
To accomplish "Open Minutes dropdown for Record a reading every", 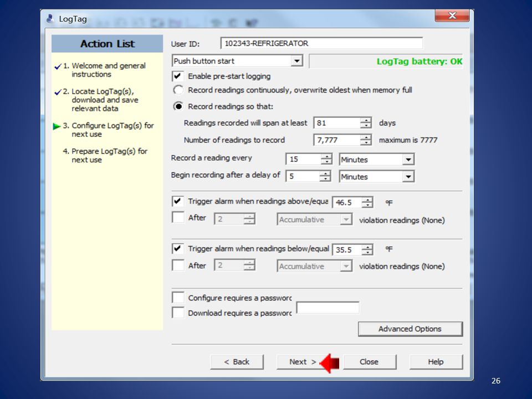I will click(x=408, y=159).
